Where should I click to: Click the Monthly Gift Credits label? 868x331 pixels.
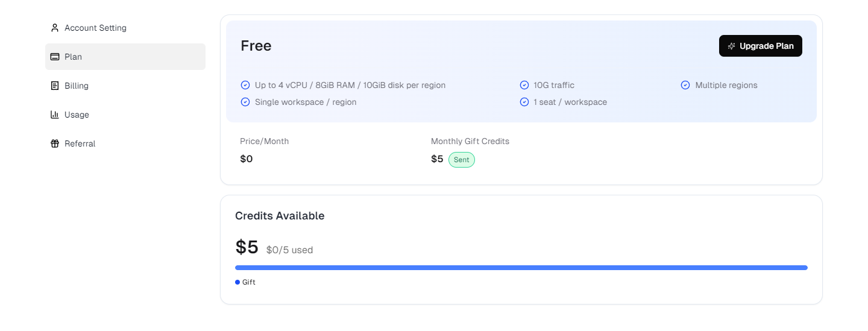470,141
